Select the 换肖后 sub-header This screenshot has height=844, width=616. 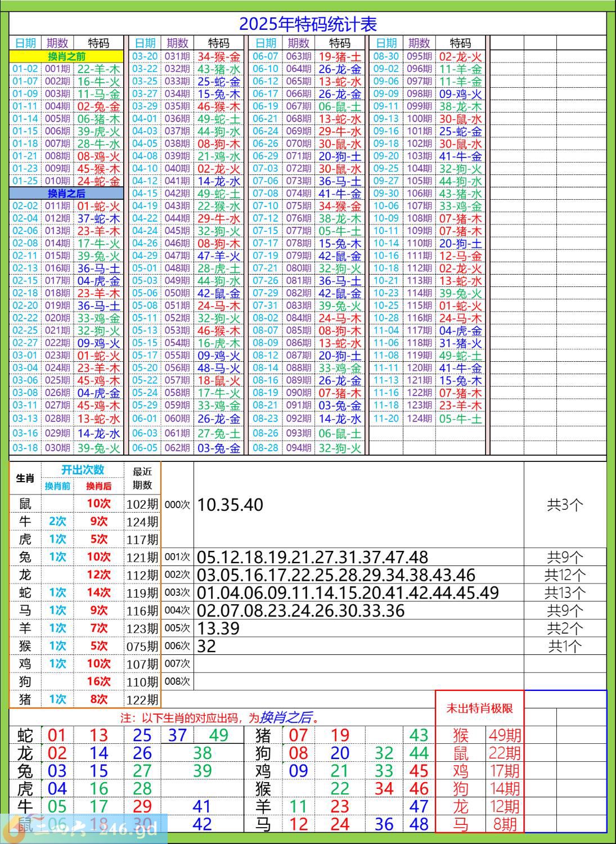tap(98, 486)
